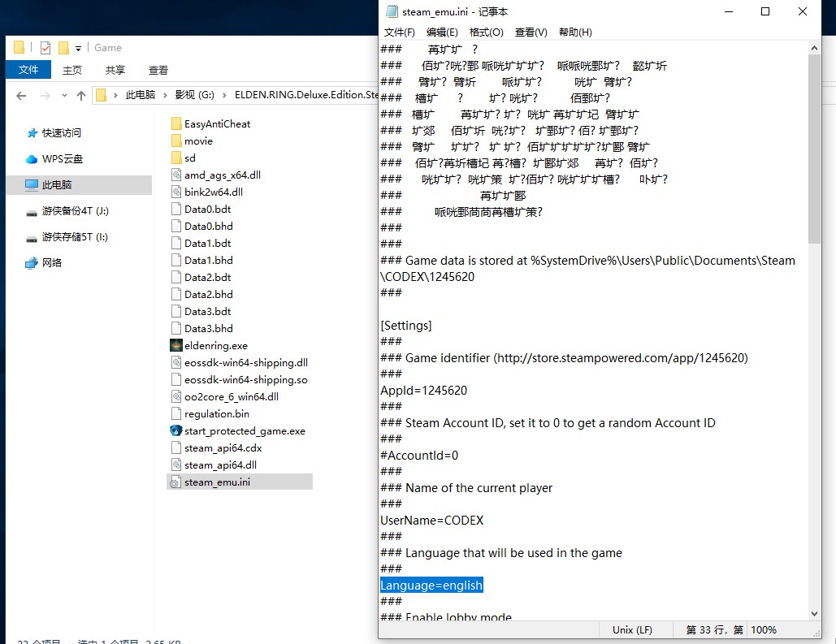Open Notepad 帮助(H) menu

(x=575, y=32)
